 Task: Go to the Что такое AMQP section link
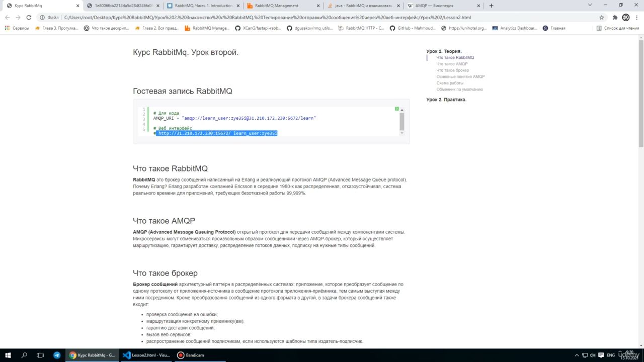(x=452, y=64)
